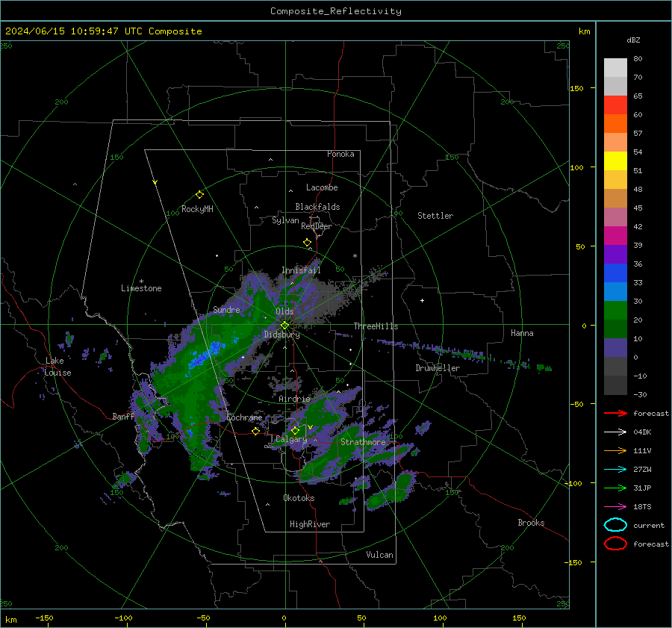
Task: Click the Sundre town label
Action: [226, 309]
